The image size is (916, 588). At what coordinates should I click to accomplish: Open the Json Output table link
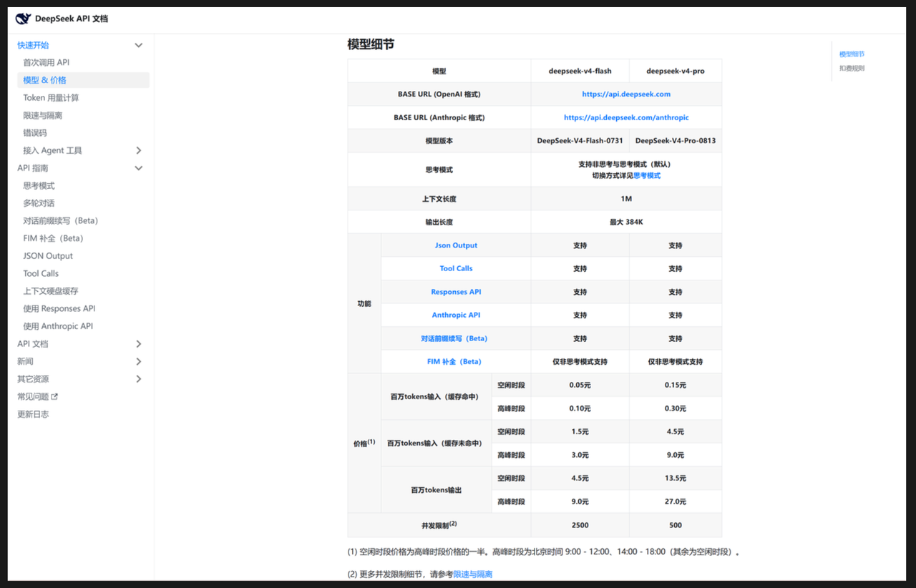point(456,245)
